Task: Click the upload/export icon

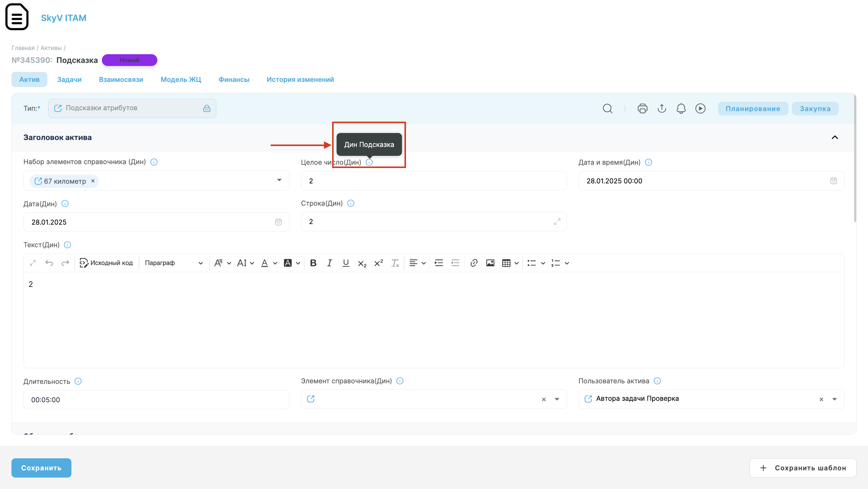Action: pyautogui.click(x=662, y=108)
